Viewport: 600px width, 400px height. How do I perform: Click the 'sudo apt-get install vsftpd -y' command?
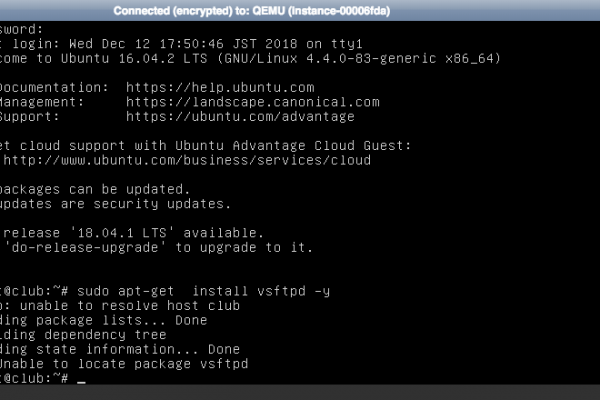coord(203,292)
